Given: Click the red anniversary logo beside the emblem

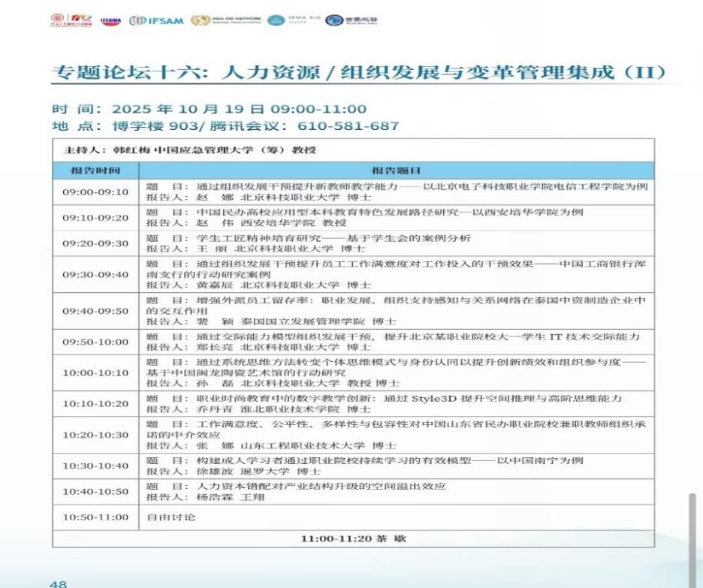Looking at the screenshot, I should [80, 20].
